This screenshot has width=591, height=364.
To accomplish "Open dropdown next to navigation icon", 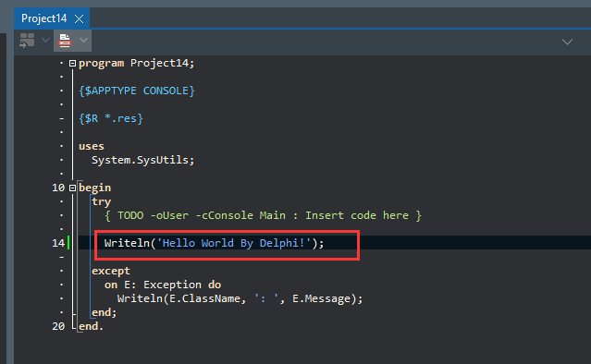I will (x=45, y=40).
